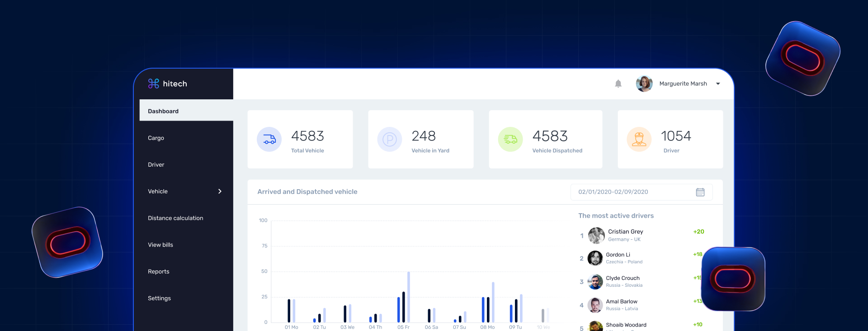
Task: Select the Dashboard menu item
Action: tap(163, 111)
